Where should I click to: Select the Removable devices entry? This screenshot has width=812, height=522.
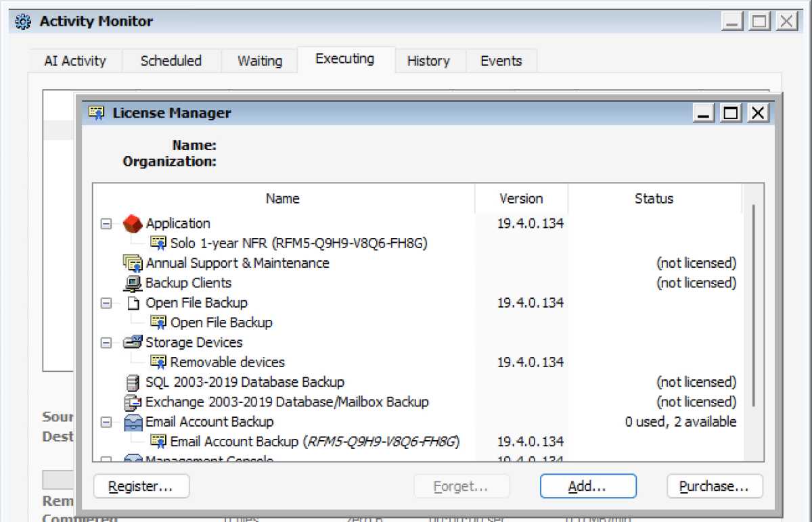[227, 362]
